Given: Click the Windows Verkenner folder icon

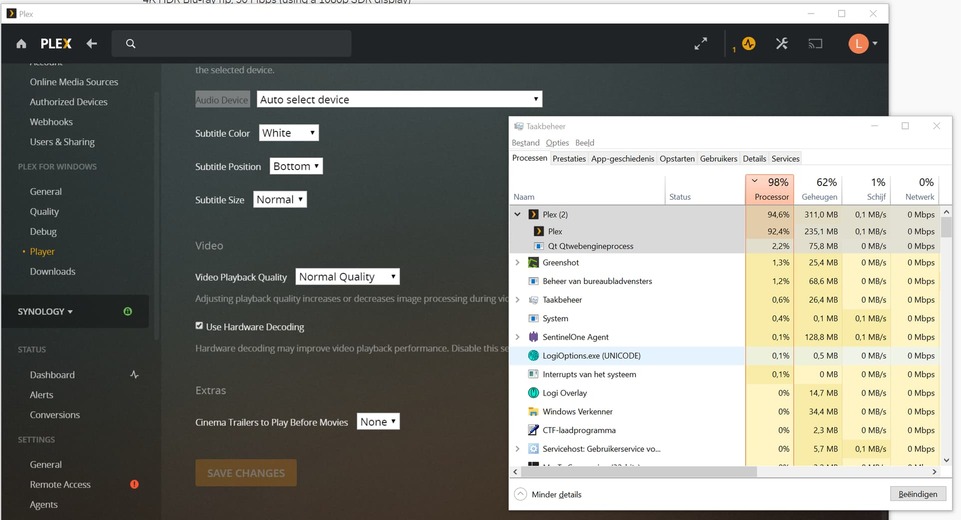Looking at the screenshot, I should pos(533,411).
